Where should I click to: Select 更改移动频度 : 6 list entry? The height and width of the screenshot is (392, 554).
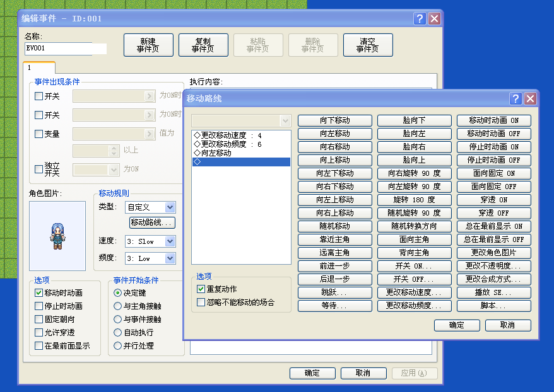[241, 144]
